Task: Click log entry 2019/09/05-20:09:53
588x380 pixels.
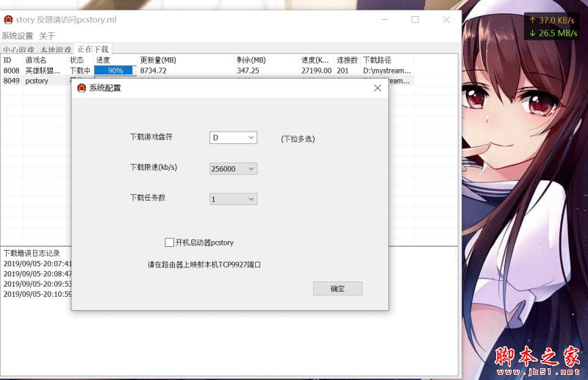Action: [x=37, y=284]
